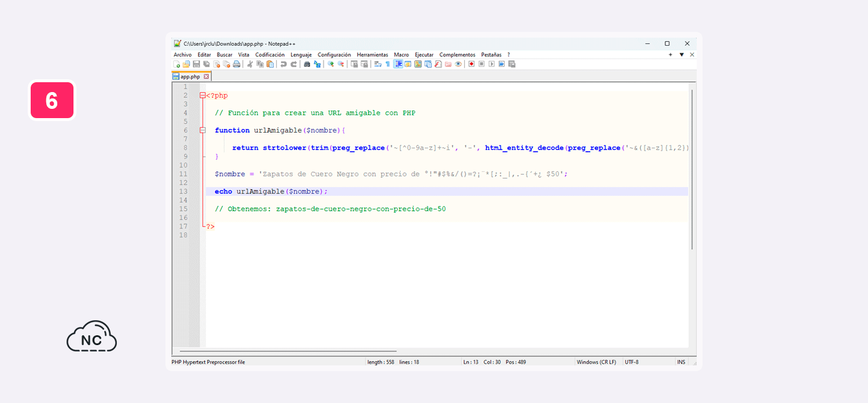The image size is (868, 403).
Task: Click the X button at menu bar end
Action: tap(692, 54)
